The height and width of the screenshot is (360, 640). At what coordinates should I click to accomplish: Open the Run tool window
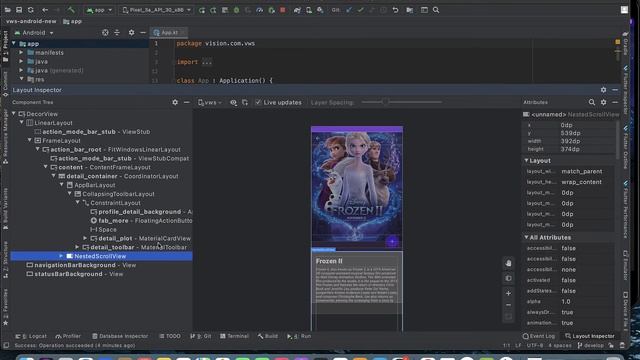tap(299, 336)
